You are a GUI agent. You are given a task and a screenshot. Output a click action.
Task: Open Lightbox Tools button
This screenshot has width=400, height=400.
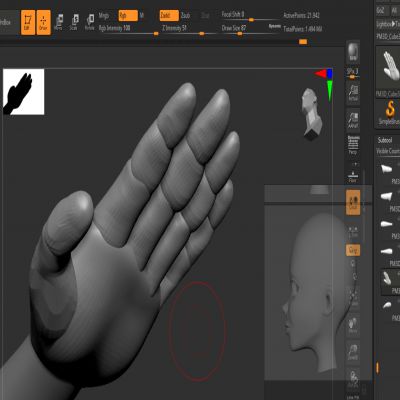pos(388,24)
